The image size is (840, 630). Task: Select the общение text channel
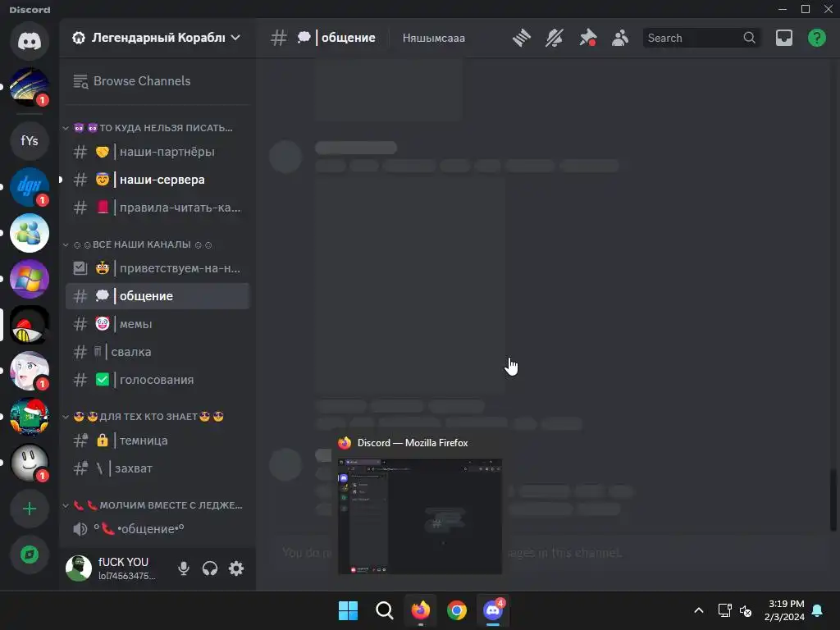coord(157,295)
